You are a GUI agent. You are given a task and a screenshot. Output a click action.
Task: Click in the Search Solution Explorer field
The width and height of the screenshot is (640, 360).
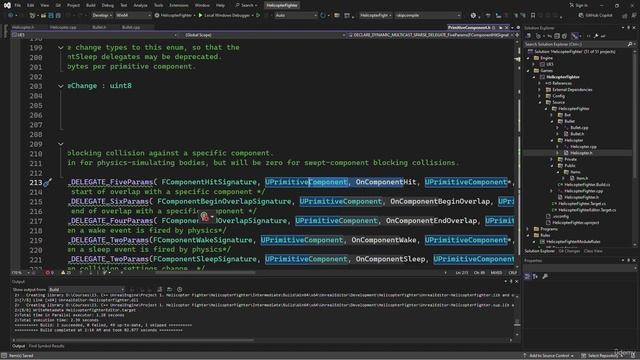coord(576,44)
